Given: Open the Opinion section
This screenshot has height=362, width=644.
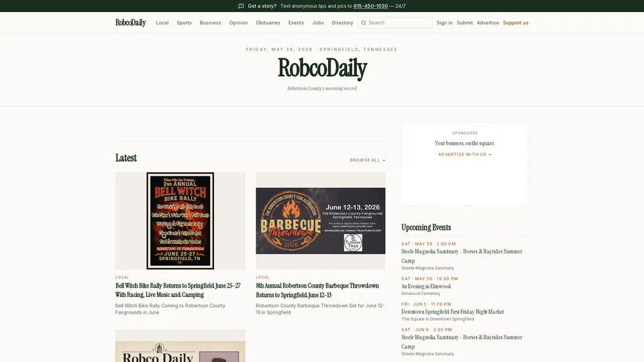Looking at the screenshot, I should 238,23.
